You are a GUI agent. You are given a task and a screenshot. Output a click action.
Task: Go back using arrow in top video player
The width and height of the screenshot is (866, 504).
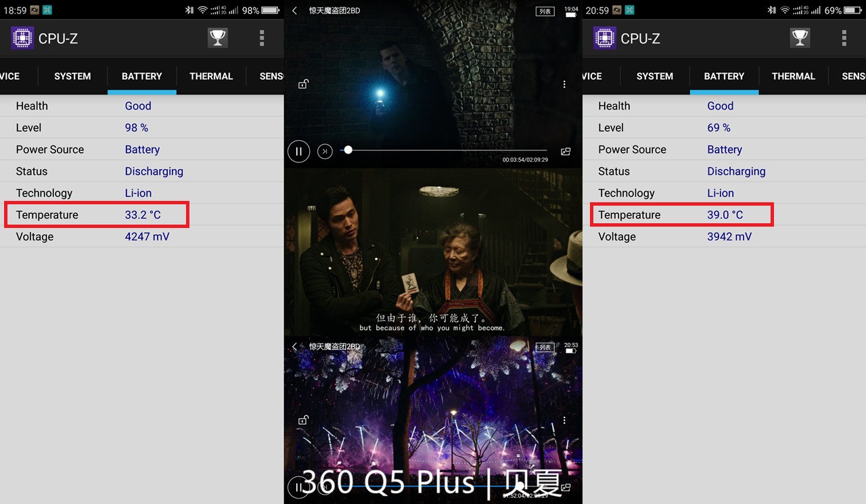[294, 11]
